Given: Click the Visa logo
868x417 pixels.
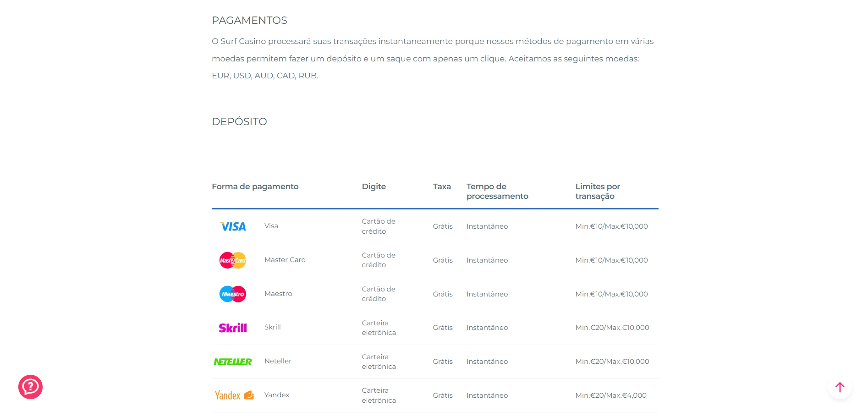Looking at the screenshot, I should point(233,226).
